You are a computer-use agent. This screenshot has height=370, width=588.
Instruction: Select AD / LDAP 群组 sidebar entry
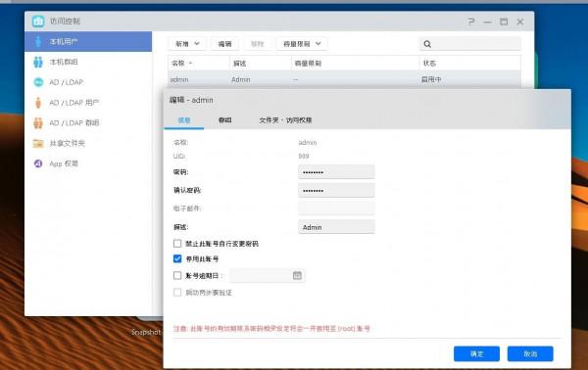pos(88,122)
